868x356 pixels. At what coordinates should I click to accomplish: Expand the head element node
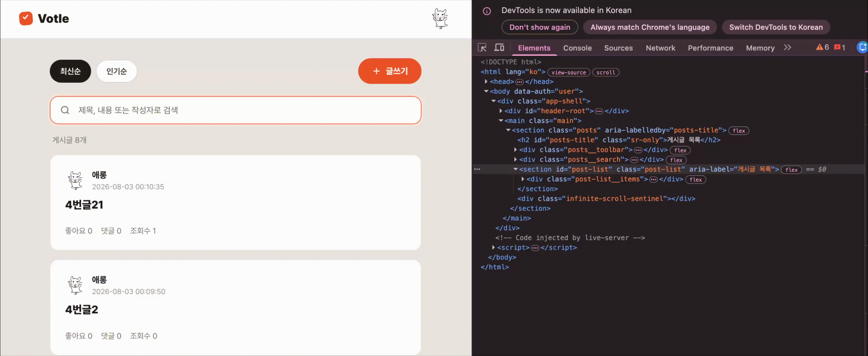[x=486, y=81]
